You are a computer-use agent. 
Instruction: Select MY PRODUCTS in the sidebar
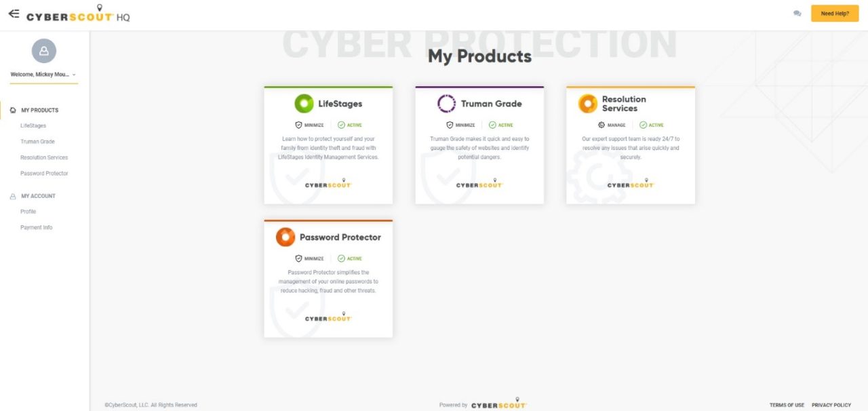click(x=38, y=109)
